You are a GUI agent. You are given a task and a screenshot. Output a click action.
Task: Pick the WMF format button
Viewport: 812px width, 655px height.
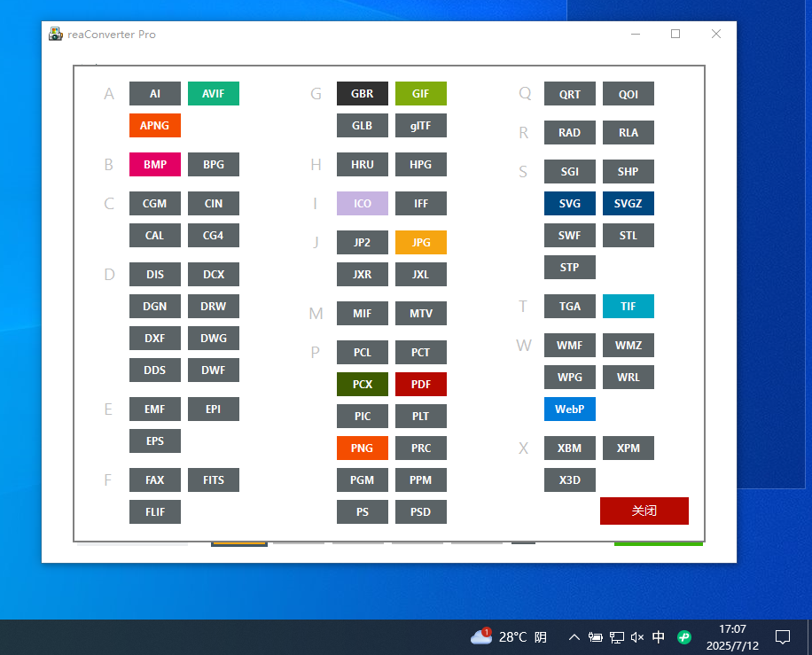tap(570, 346)
